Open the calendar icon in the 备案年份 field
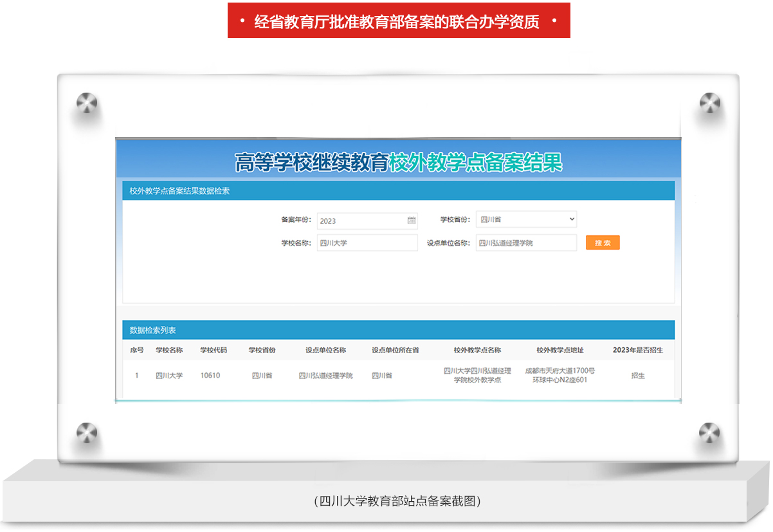 pos(412,221)
